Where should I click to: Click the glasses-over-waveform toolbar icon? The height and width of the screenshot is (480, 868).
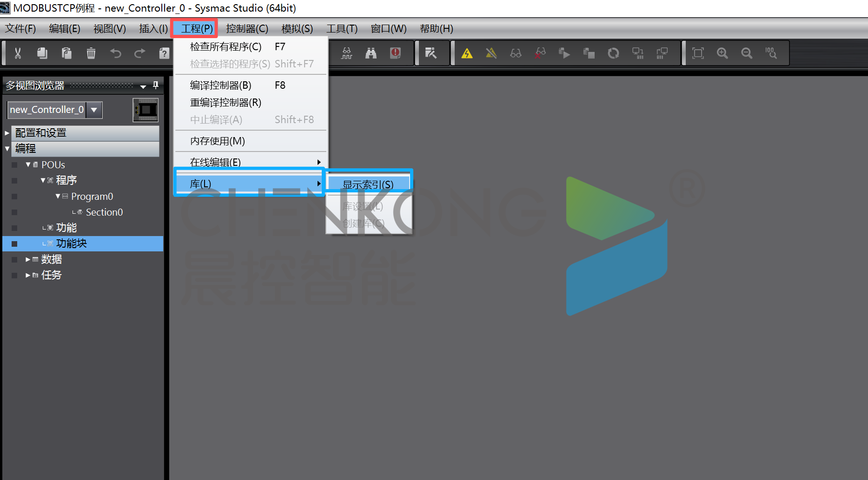click(x=347, y=53)
